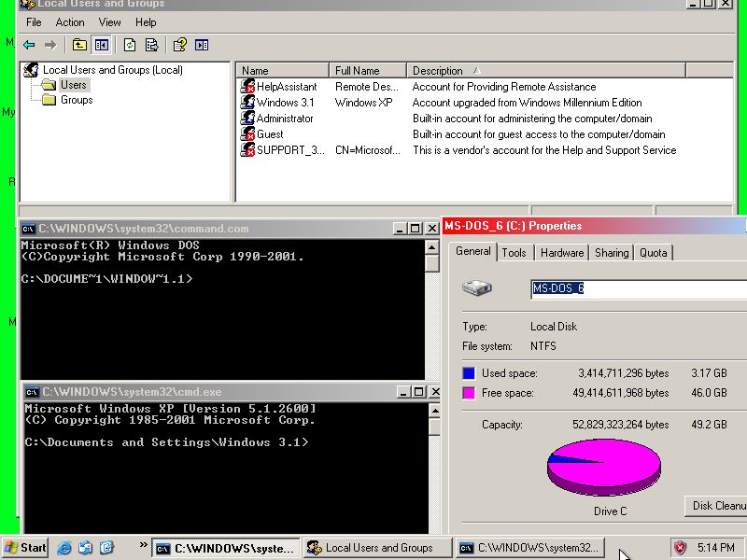
Task: Click the '49,414,611,968 bytes' free space value
Action: 621,393
